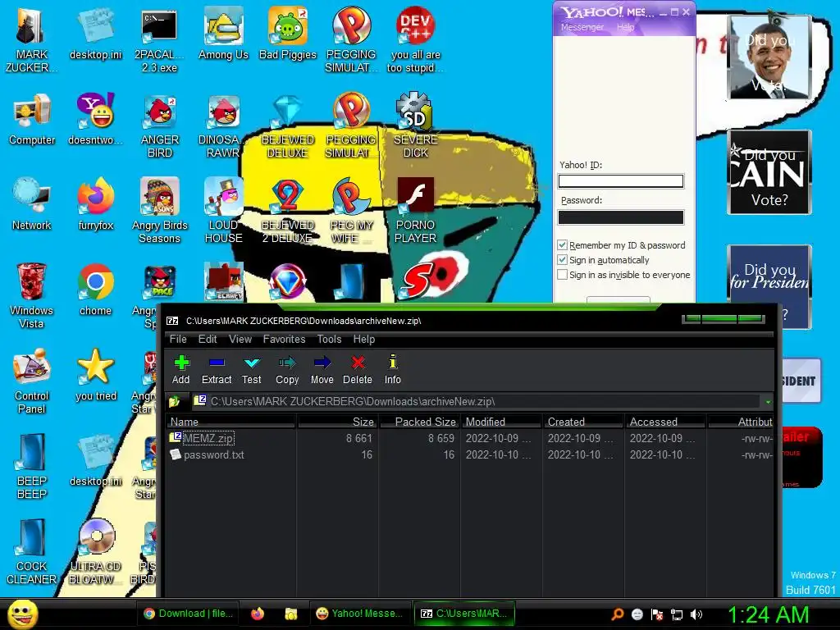Expand the address bar path dropdown
The width and height of the screenshot is (840, 630).
coord(768,402)
